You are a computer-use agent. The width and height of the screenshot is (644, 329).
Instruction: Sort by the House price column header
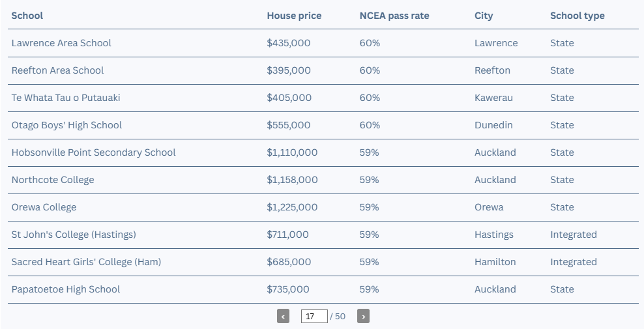tap(294, 16)
